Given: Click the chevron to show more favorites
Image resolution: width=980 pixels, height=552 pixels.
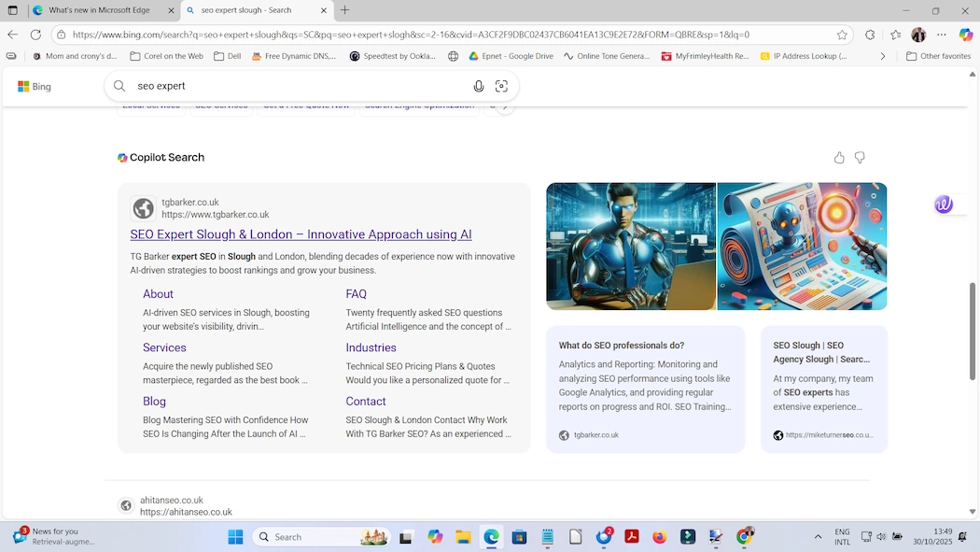Looking at the screenshot, I should (883, 55).
